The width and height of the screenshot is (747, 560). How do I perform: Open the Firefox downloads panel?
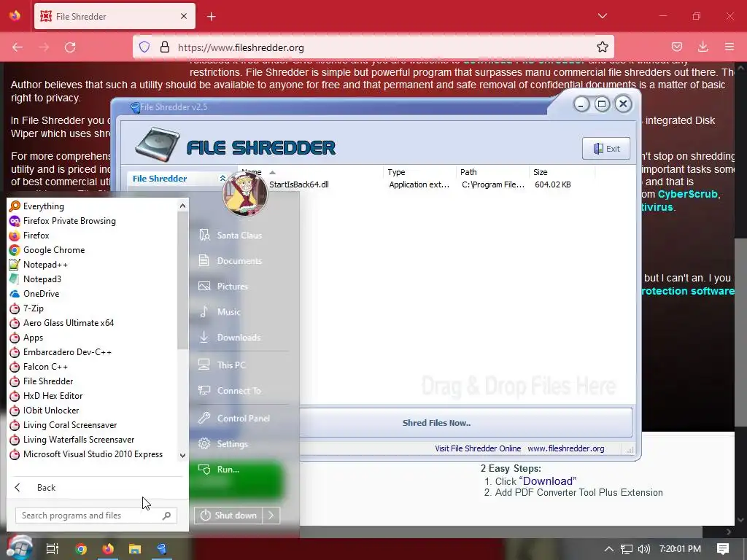pos(703,47)
